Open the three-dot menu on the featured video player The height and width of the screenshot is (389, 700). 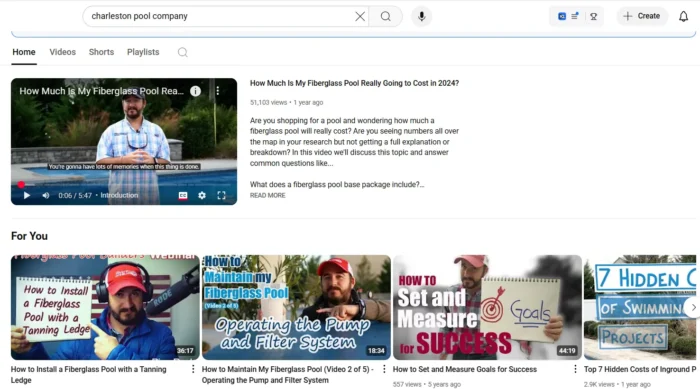217,91
